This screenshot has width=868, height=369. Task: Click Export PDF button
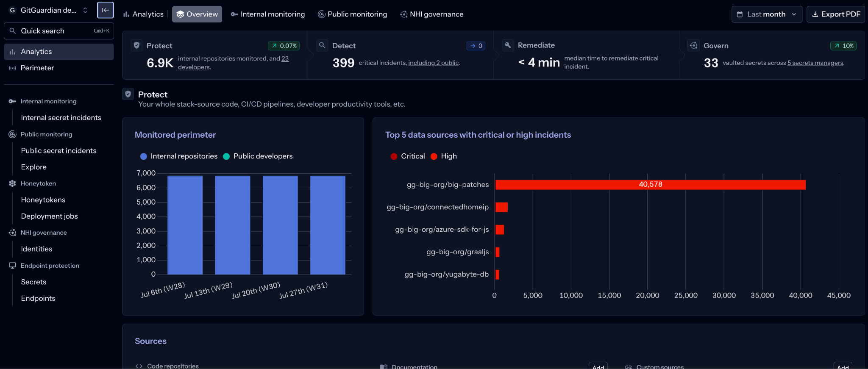(x=836, y=14)
